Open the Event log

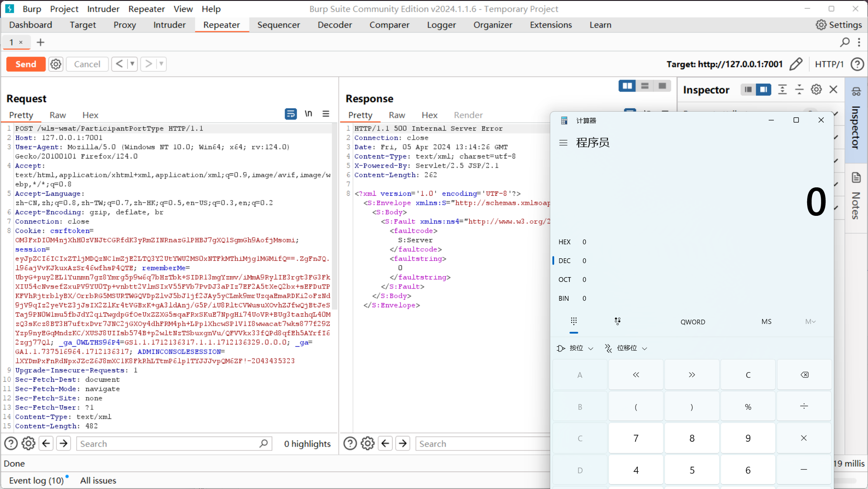tap(37, 480)
